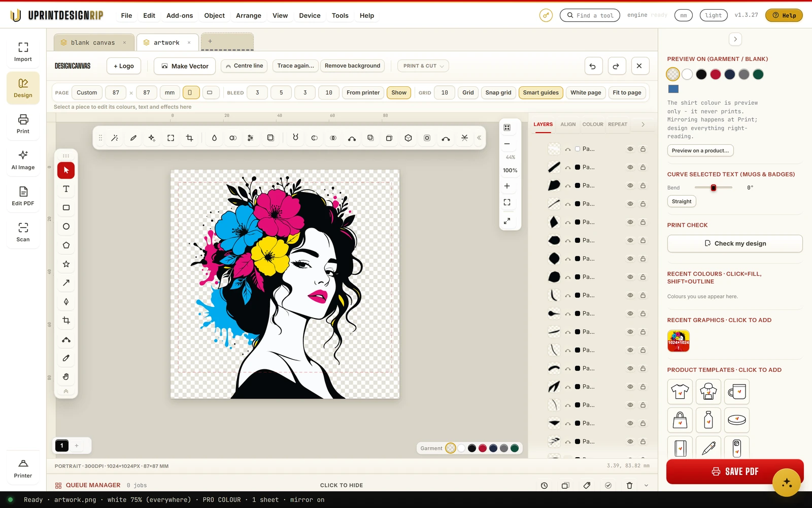Click the zoom out minus icon
The height and width of the screenshot is (508, 812).
pyautogui.click(x=507, y=144)
